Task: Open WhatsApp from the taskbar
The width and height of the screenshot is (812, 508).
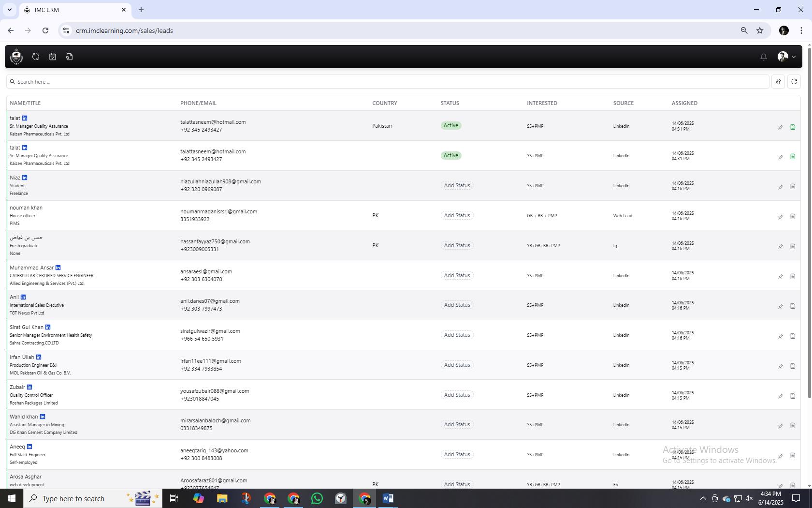Action: 317,498
